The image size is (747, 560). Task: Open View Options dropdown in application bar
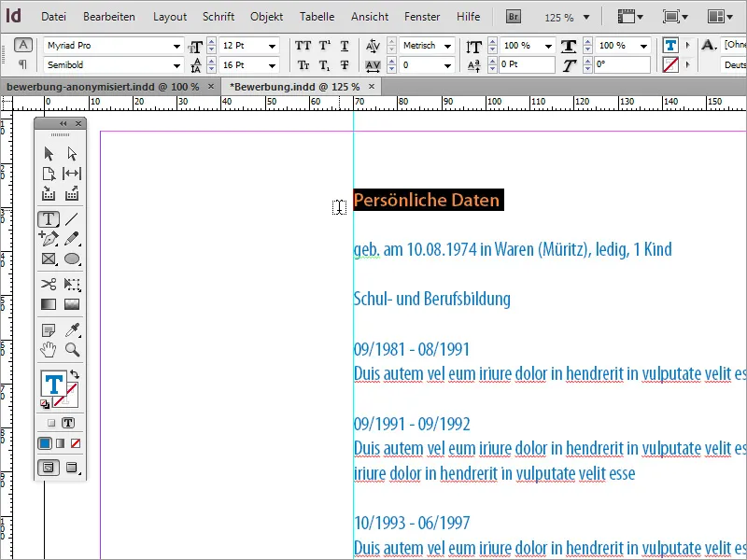tap(629, 17)
